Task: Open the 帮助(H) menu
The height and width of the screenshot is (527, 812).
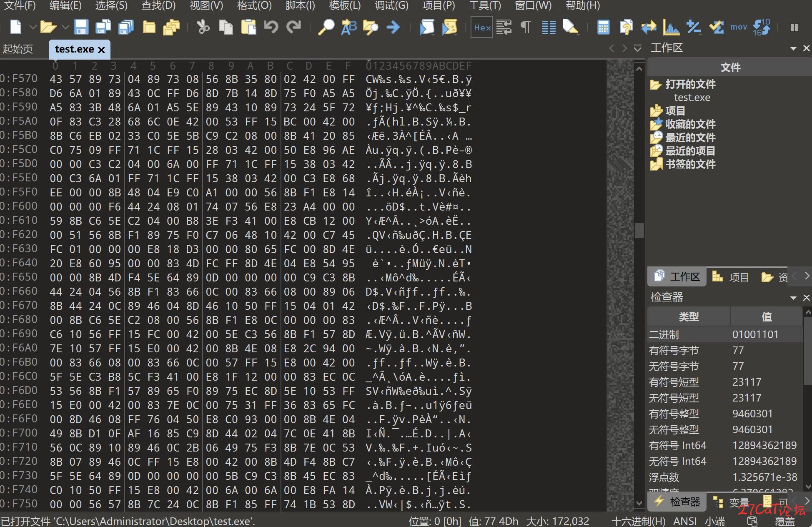Action: pyautogui.click(x=583, y=6)
